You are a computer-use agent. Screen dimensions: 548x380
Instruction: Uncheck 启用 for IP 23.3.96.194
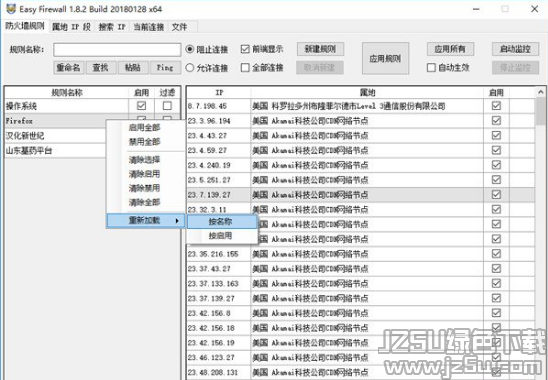(496, 120)
